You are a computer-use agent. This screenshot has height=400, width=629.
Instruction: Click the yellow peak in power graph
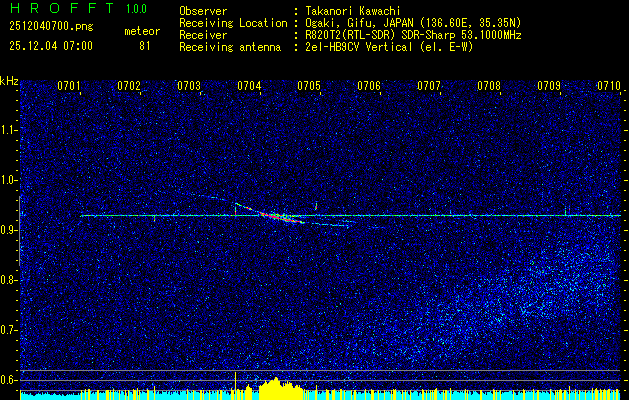273,388
